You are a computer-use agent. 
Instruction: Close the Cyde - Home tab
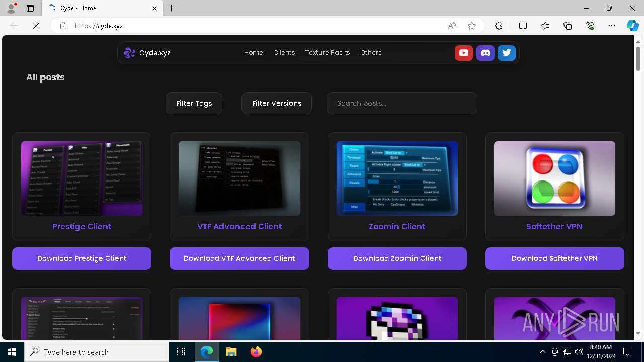pos(154,8)
